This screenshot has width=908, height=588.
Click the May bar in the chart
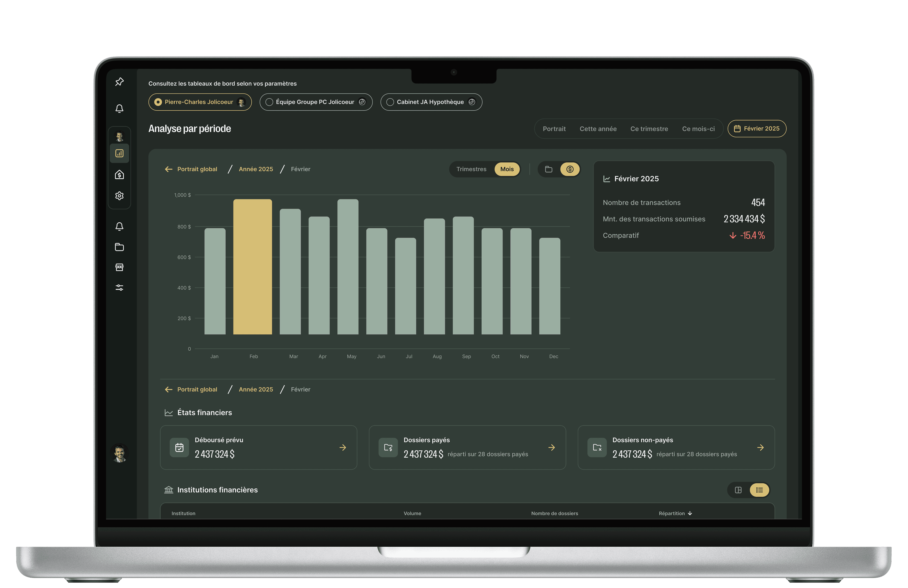(348, 267)
